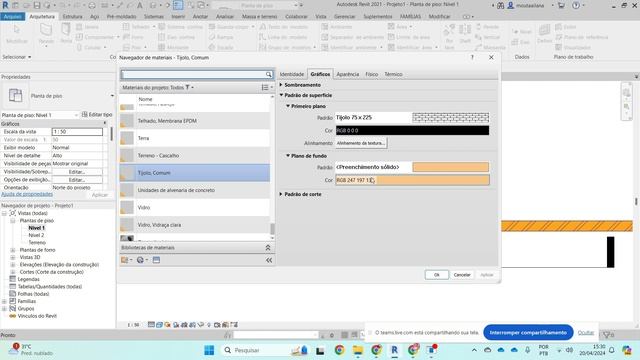The image size is (640, 360).
Task: Click the visual style icon in view control bar
Action: click(159, 325)
